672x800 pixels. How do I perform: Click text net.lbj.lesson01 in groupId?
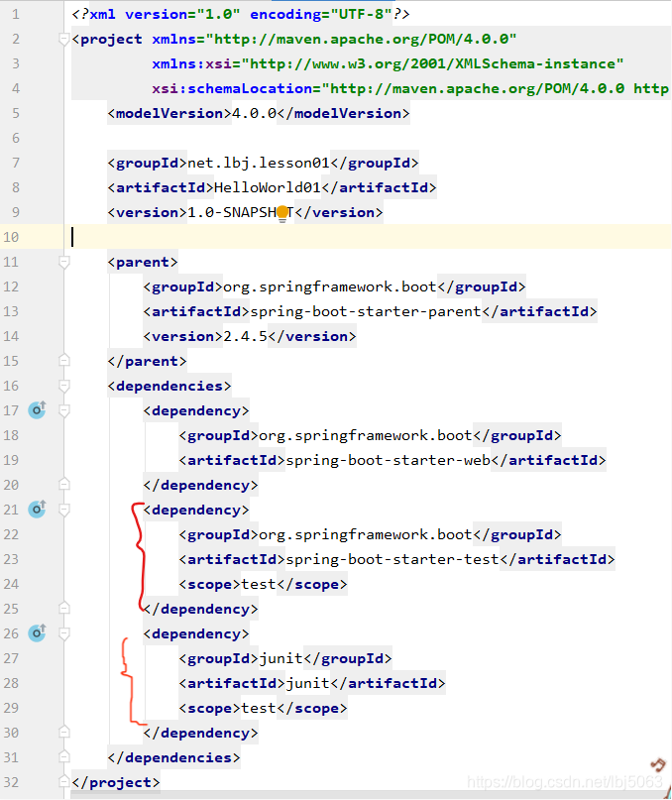pyautogui.click(x=259, y=163)
